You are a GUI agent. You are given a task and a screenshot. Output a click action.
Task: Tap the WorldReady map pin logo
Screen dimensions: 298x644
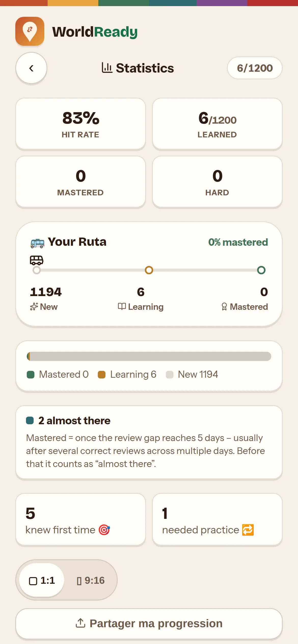tap(30, 31)
